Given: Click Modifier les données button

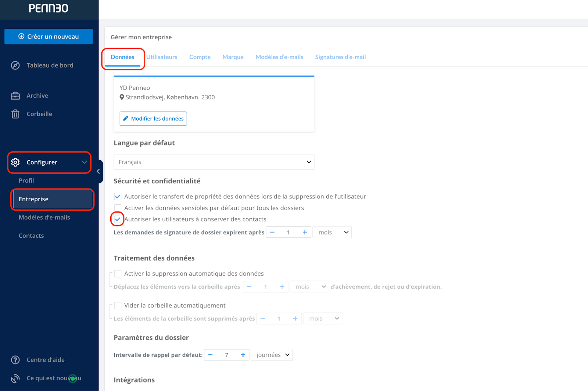Looking at the screenshot, I should (153, 119).
